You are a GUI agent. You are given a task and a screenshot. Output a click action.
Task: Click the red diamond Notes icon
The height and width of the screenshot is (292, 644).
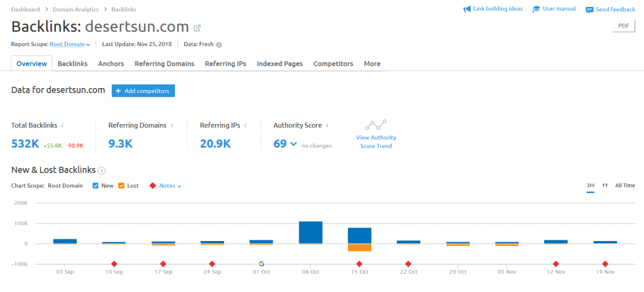coord(152,186)
